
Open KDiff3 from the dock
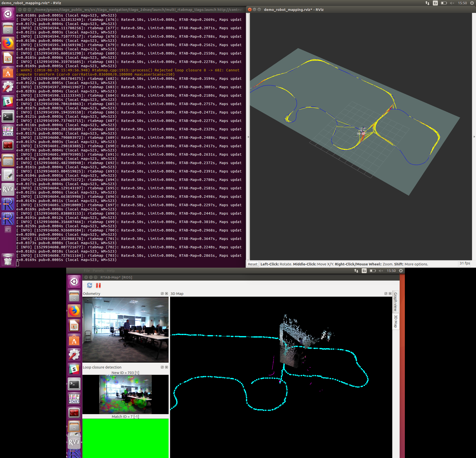8,131
